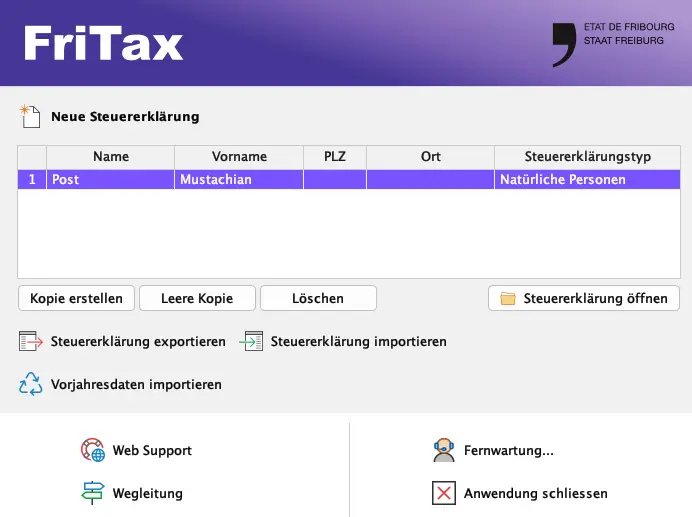Choose Anwendung schliessen text
This screenshot has width=692, height=517.
[x=535, y=493]
